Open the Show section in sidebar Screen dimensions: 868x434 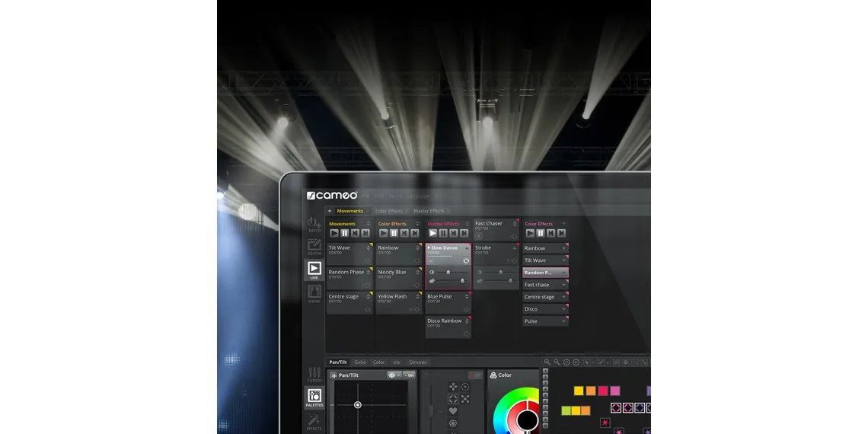click(314, 293)
